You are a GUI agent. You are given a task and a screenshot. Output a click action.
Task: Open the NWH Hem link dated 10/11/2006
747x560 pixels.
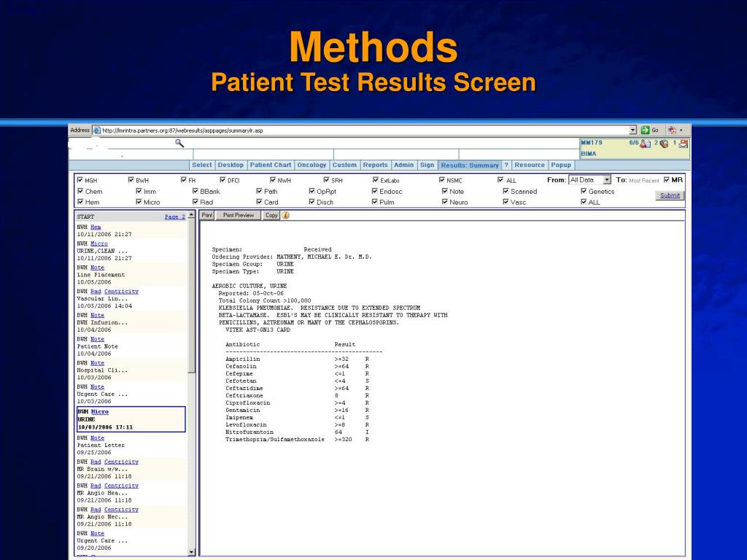click(x=96, y=227)
